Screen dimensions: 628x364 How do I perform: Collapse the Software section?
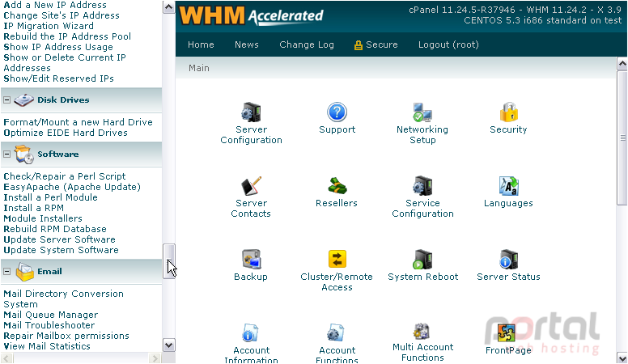(x=6, y=154)
